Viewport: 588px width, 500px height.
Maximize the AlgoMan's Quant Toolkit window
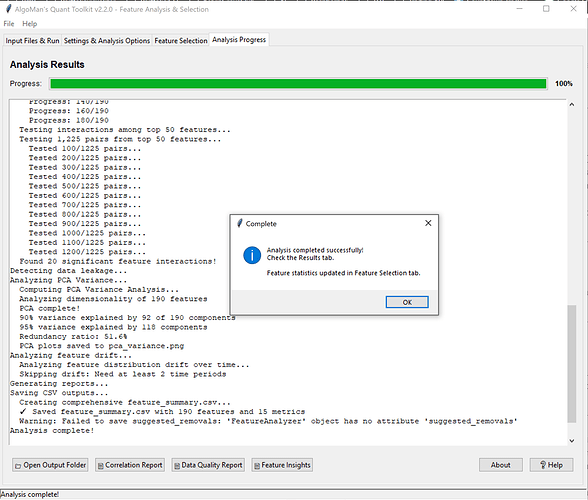pos(546,9)
